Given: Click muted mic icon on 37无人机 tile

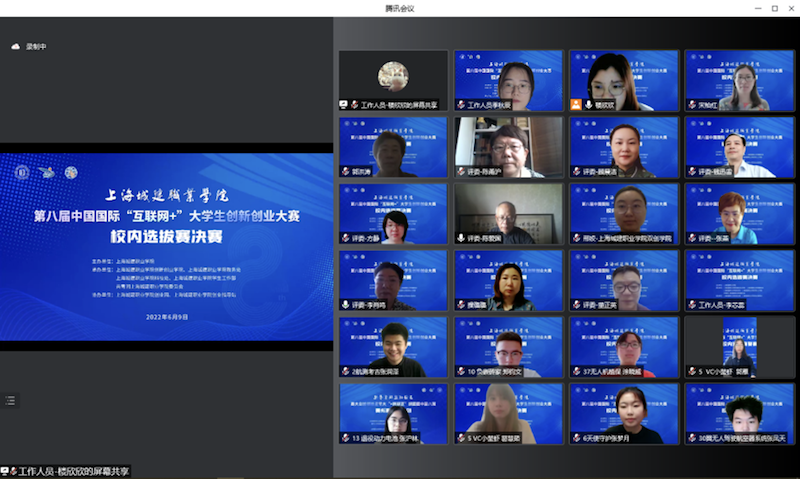Looking at the screenshot, I should click(577, 371).
